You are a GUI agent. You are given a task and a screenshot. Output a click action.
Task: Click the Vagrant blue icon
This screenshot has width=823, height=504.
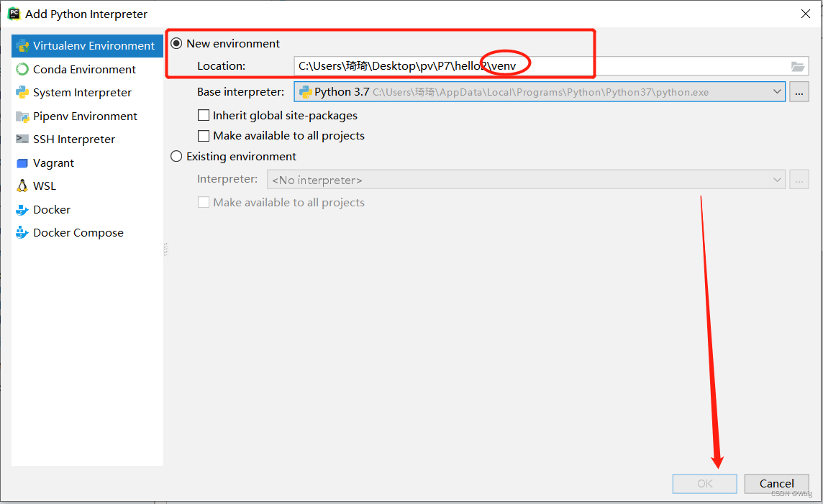tap(22, 163)
